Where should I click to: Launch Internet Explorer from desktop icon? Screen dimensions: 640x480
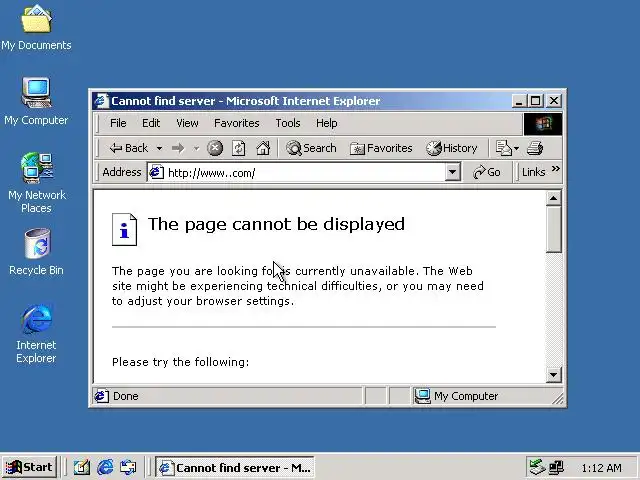coord(36,333)
